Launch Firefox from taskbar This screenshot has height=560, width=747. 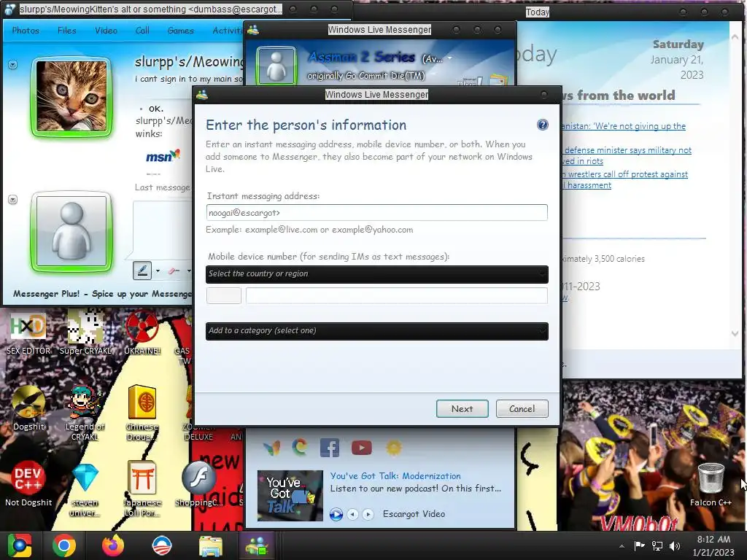(113, 545)
